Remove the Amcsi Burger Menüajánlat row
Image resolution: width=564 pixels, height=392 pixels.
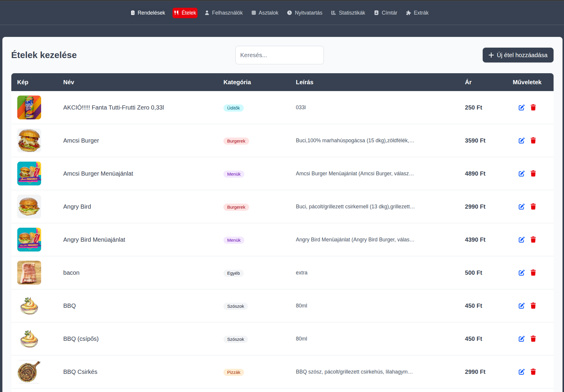pos(533,174)
